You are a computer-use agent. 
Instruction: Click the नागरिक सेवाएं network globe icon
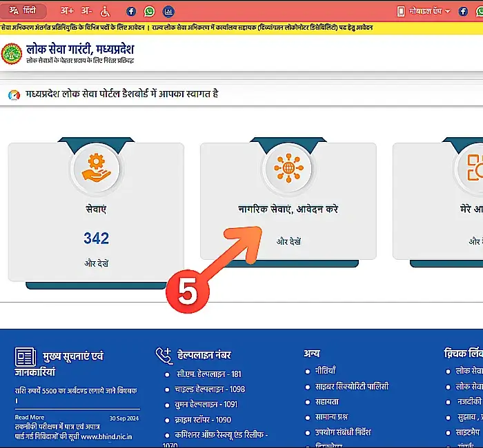288,167
